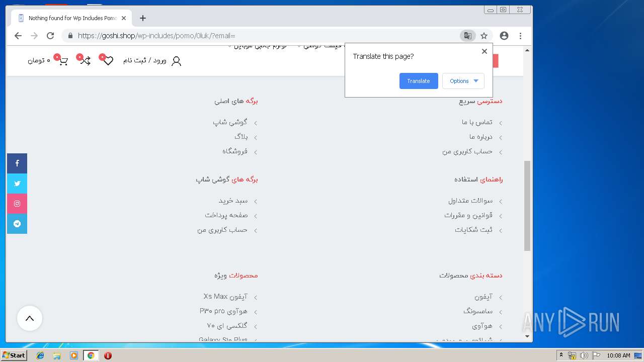Click the scroll-to-top arrow button
Image resolution: width=644 pixels, height=362 pixels.
[30, 318]
